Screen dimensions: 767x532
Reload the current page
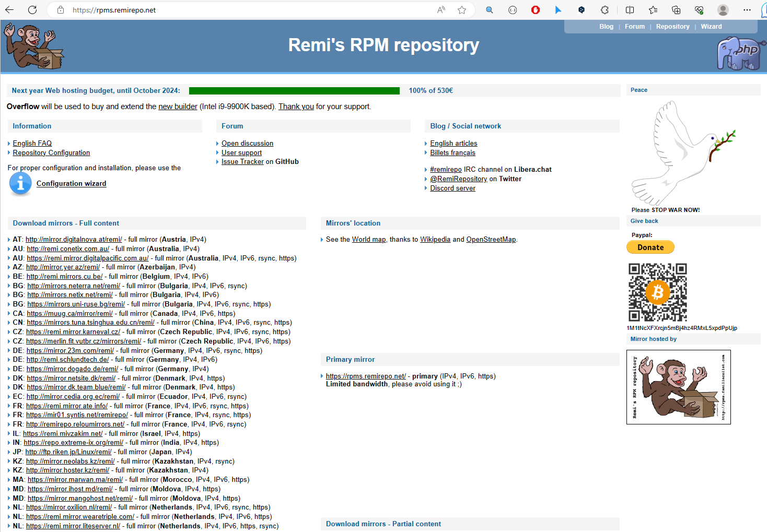32,10
